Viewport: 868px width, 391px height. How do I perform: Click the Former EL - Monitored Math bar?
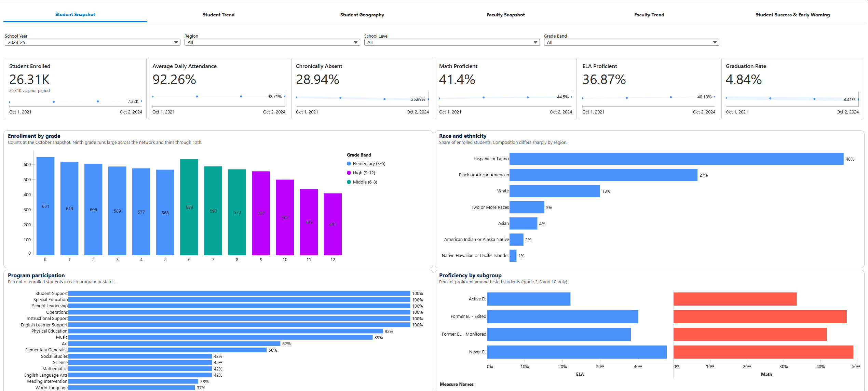750,334
